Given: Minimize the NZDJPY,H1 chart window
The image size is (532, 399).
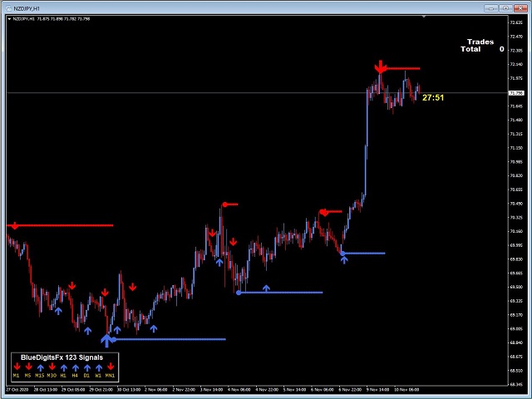Looking at the screenshot, I should pyautogui.click(x=491, y=8).
